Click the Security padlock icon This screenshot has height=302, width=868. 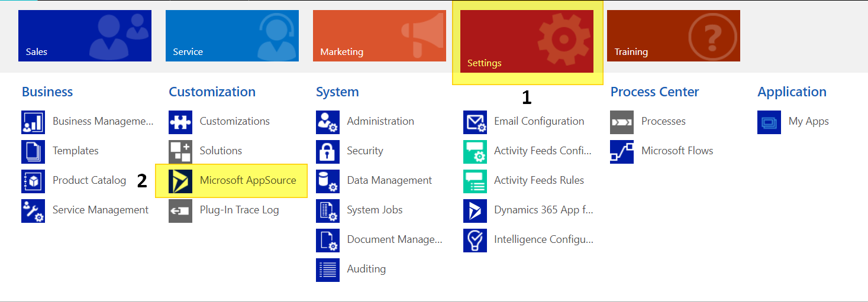(328, 152)
